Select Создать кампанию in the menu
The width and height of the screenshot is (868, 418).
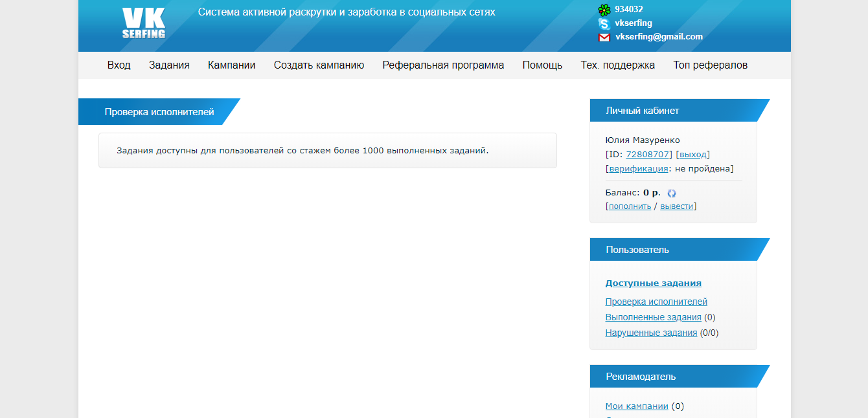tap(319, 65)
